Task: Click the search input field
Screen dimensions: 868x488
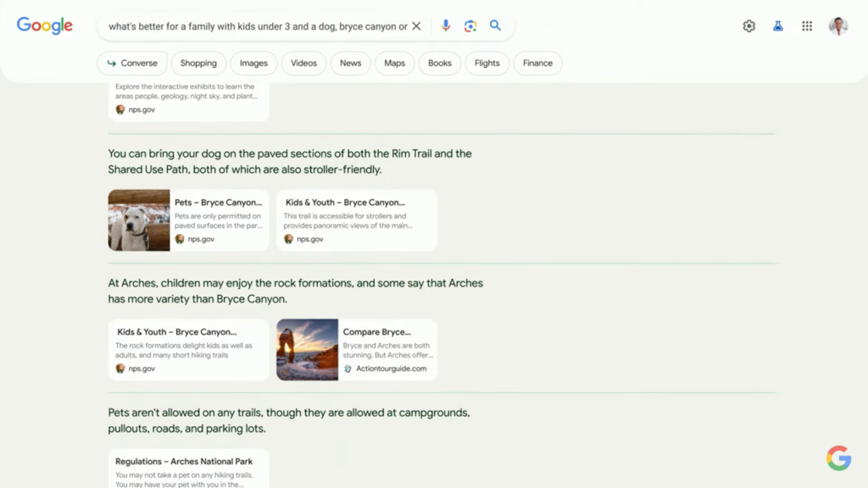Action: (x=258, y=26)
